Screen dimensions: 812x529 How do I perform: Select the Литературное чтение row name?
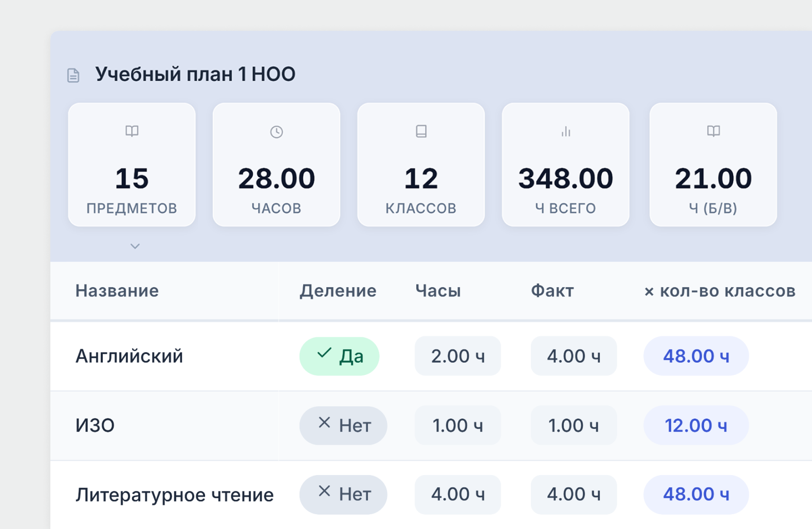pyautogui.click(x=175, y=495)
